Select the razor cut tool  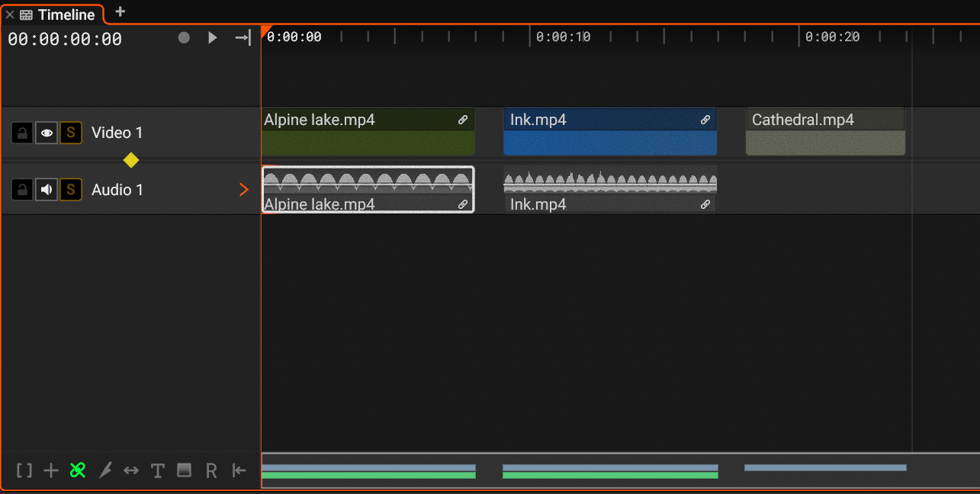[x=105, y=470]
